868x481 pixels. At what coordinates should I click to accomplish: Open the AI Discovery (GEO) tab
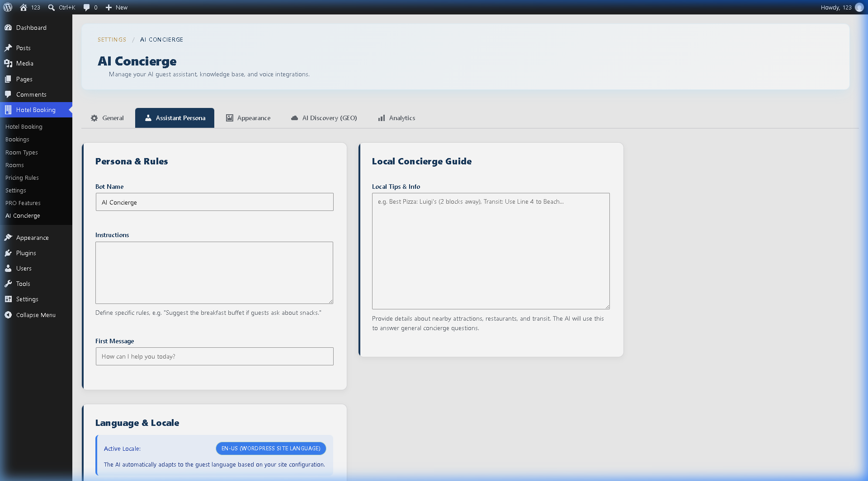[x=324, y=118]
